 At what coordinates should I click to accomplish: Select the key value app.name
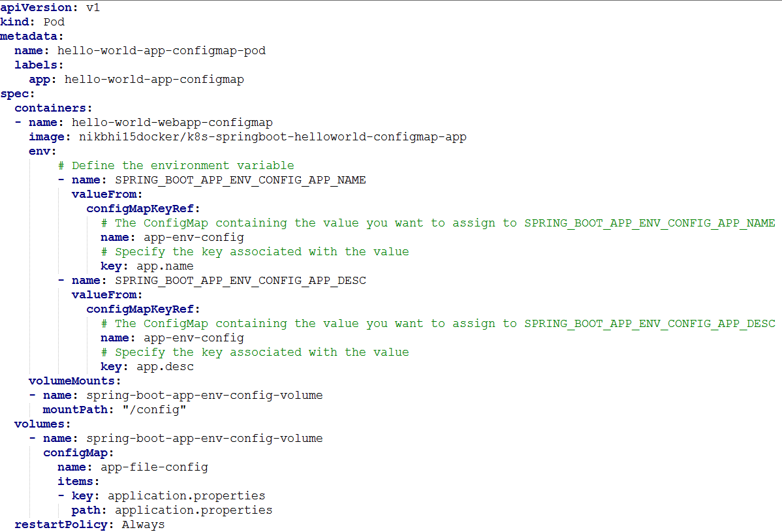[165, 266]
